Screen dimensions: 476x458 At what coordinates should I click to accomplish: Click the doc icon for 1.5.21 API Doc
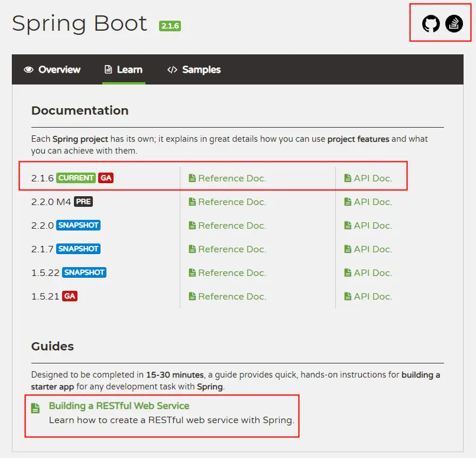pyautogui.click(x=347, y=296)
